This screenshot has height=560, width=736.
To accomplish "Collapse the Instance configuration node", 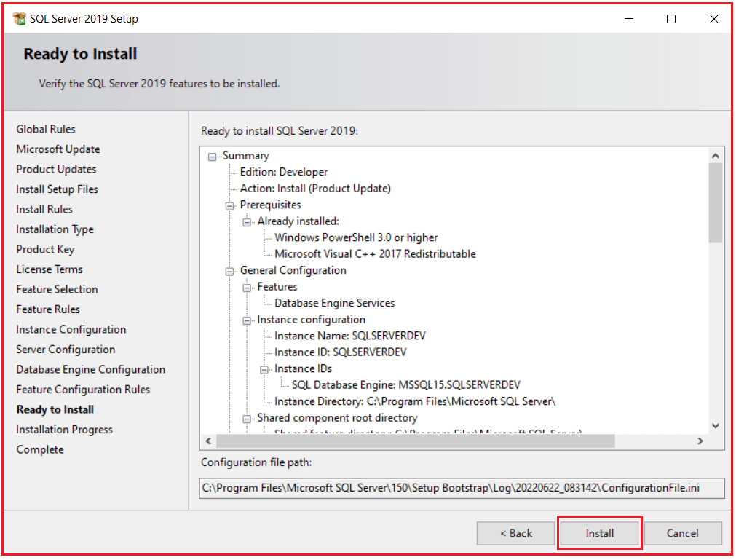I will pos(247,320).
